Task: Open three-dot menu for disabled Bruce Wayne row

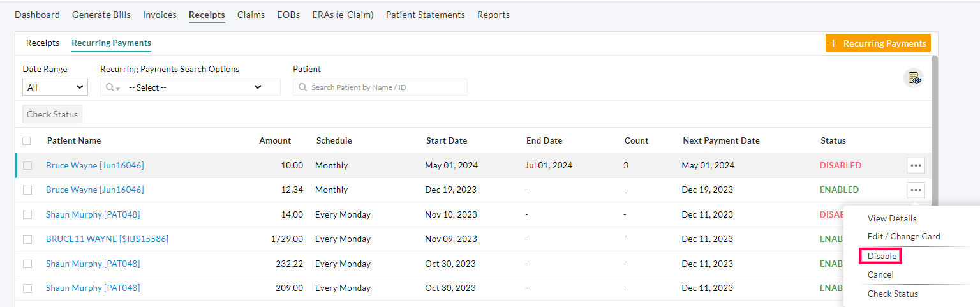Action: click(x=916, y=165)
